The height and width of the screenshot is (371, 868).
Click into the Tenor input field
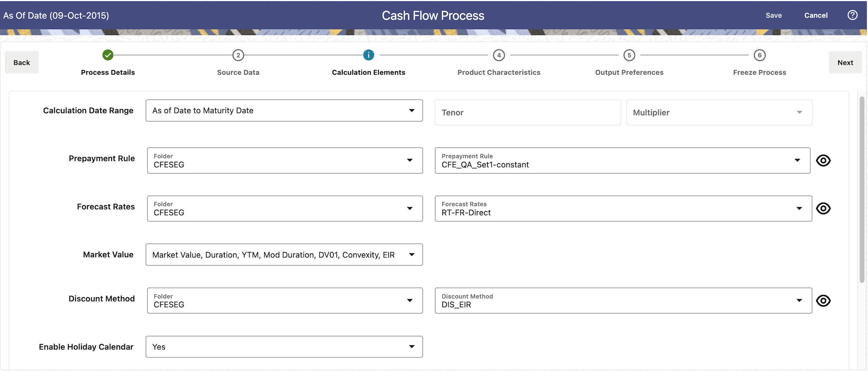click(x=527, y=112)
